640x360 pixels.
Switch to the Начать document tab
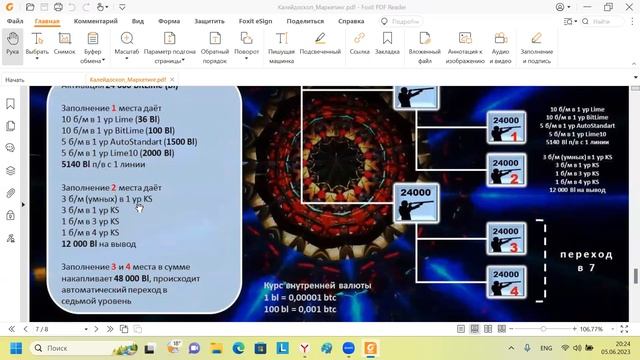click(15, 80)
